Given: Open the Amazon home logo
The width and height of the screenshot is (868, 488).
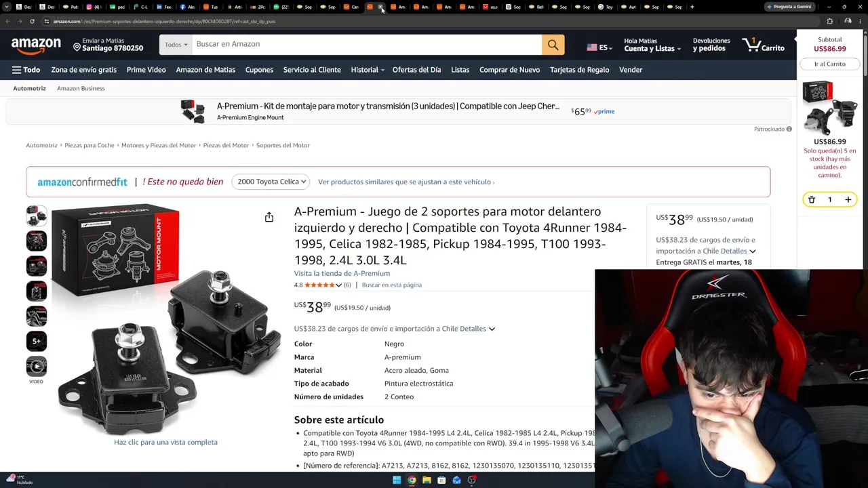Looking at the screenshot, I should 36,46.
